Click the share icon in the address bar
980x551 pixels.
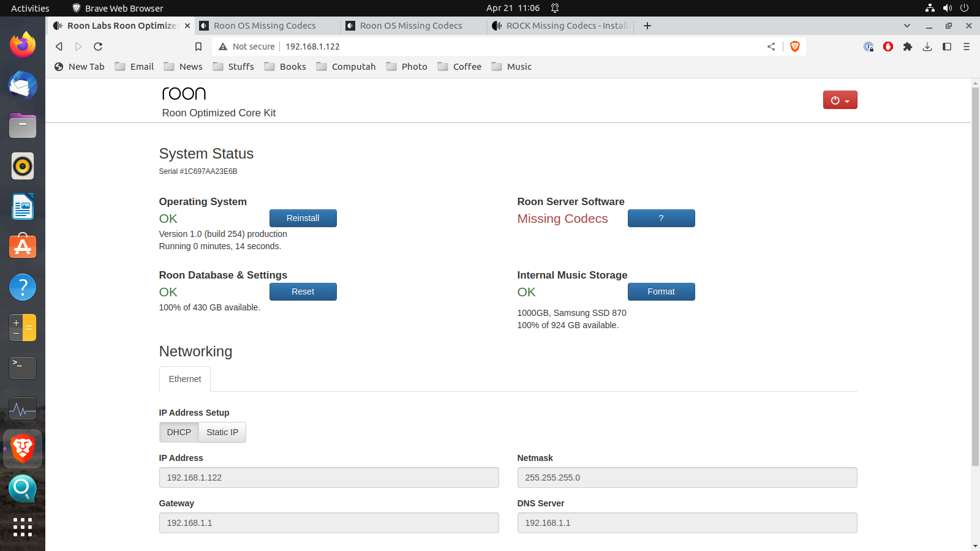coord(771,47)
